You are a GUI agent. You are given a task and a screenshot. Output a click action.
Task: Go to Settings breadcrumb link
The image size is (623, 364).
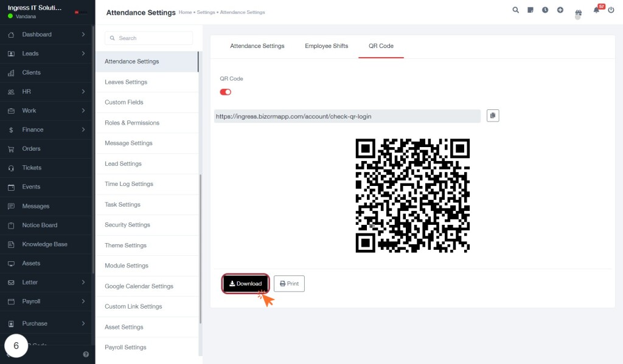[206, 12]
